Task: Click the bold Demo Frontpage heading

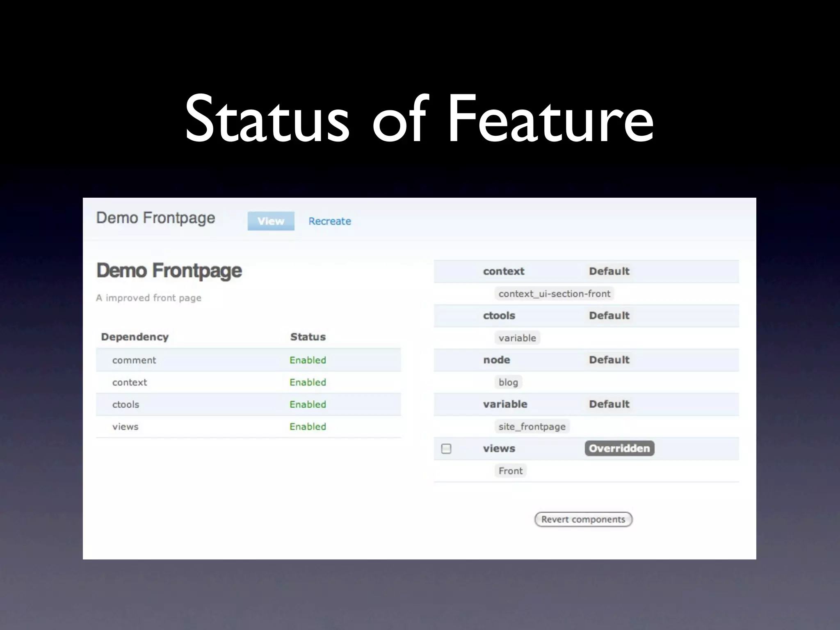Action: (169, 271)
